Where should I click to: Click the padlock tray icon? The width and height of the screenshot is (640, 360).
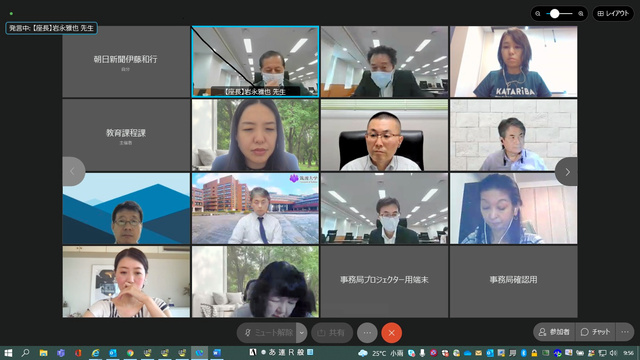[x=534, y=353]
